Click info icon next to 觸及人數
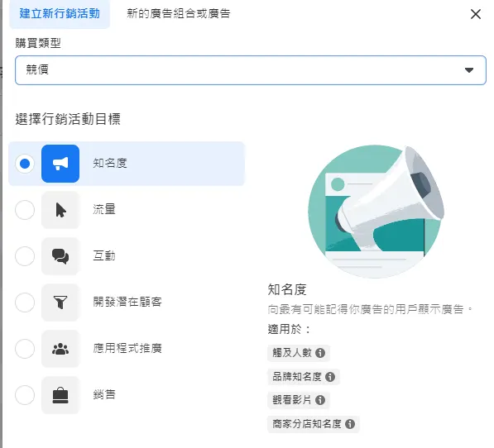The width and height of the screenshot is (494, 448). pyautogui.click(x=320, y=353)
